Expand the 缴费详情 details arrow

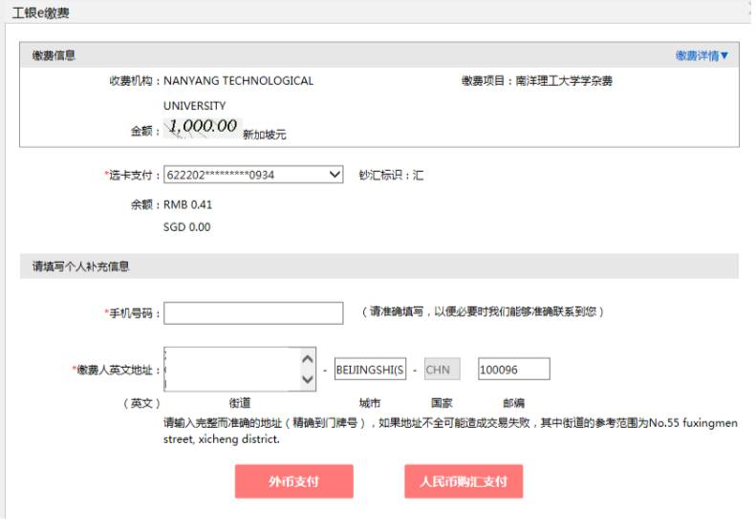(702, 56)
